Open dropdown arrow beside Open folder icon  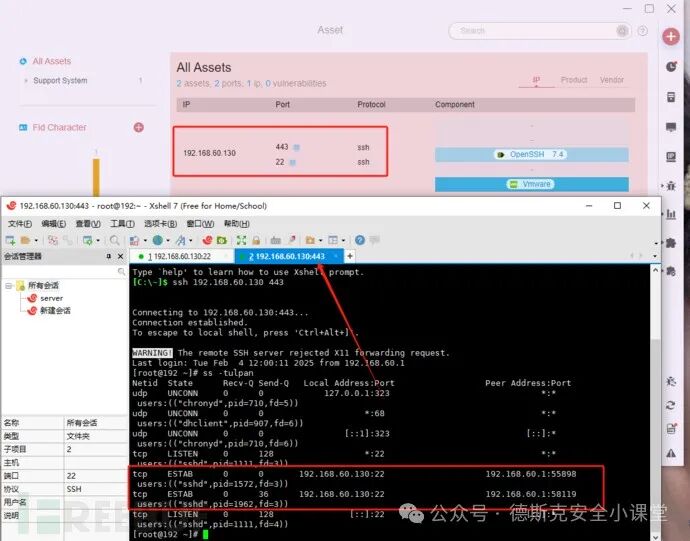click(x=36, y=240)
